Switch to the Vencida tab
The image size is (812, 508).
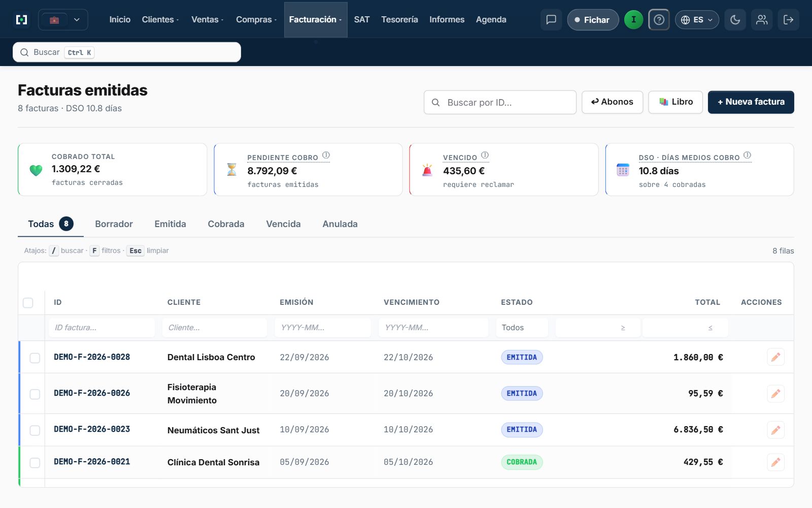pos(283,224)
